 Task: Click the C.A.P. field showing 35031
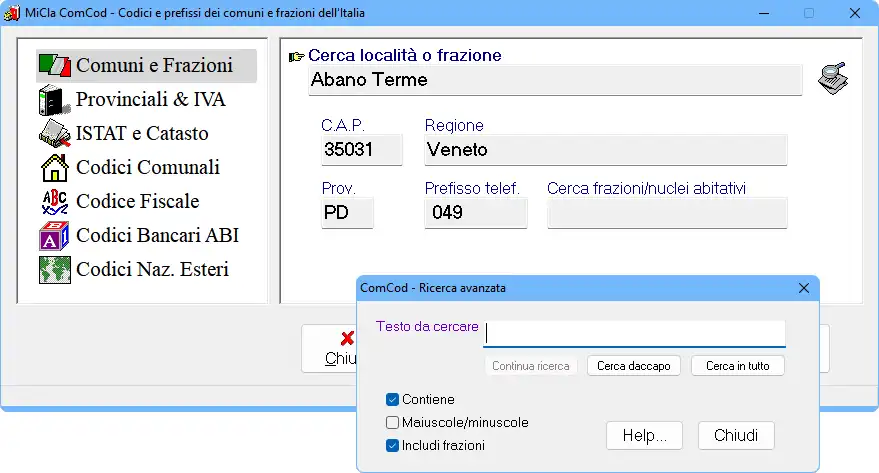[x=362, y=150]
